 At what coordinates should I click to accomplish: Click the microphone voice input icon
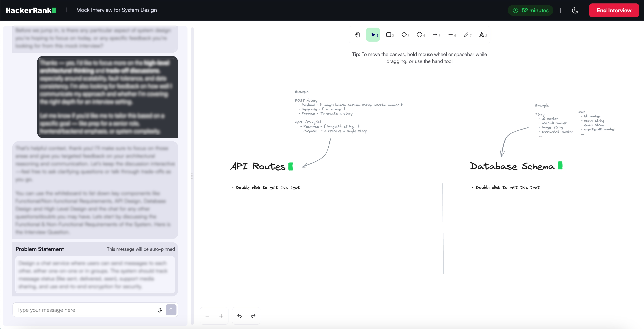pyautogui.click(x=160, y=310)
